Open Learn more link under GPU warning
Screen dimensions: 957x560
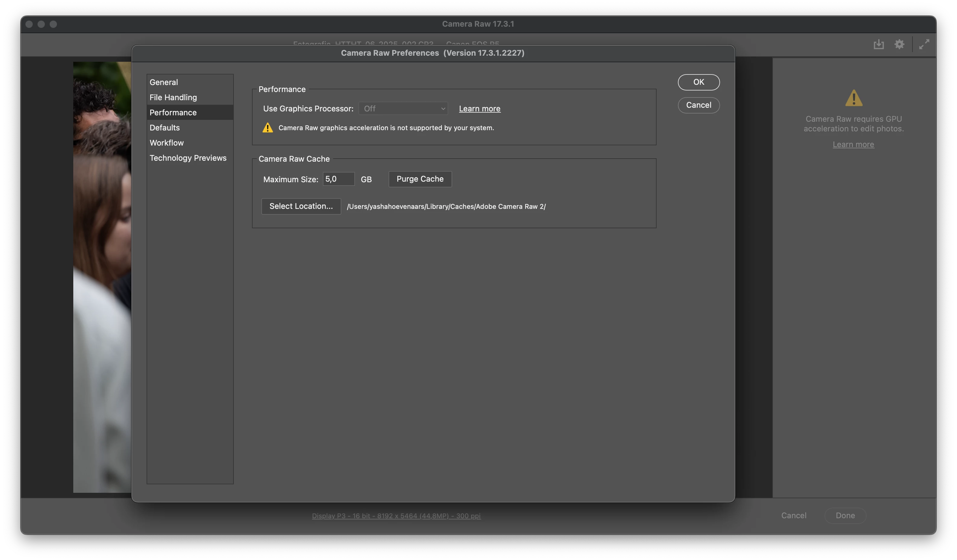[853, 145]
